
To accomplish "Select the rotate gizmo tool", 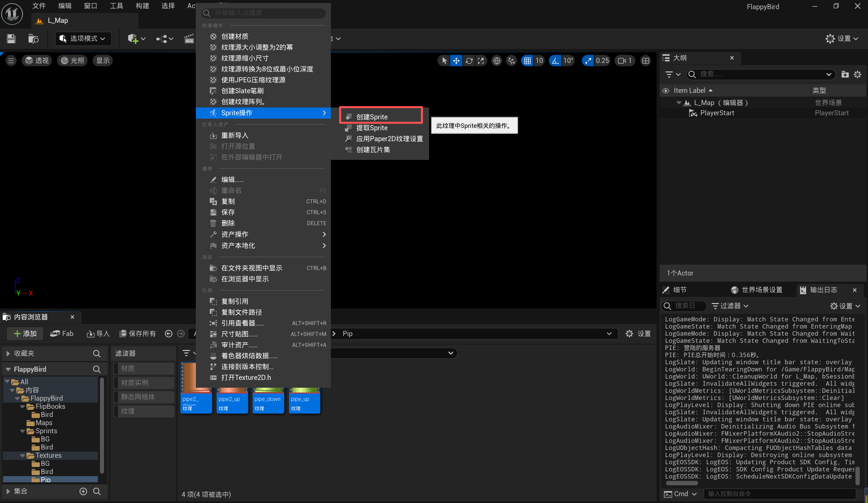I will (469, 61).
